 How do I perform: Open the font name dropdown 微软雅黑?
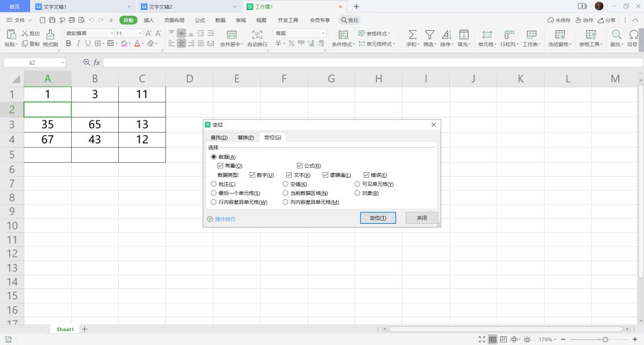point(112,33)
